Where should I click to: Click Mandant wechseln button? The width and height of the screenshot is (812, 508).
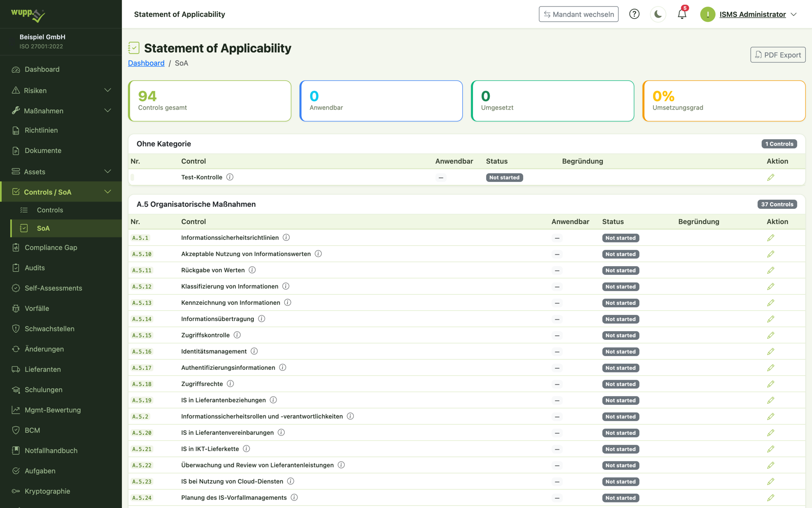(x=579, y=14)
